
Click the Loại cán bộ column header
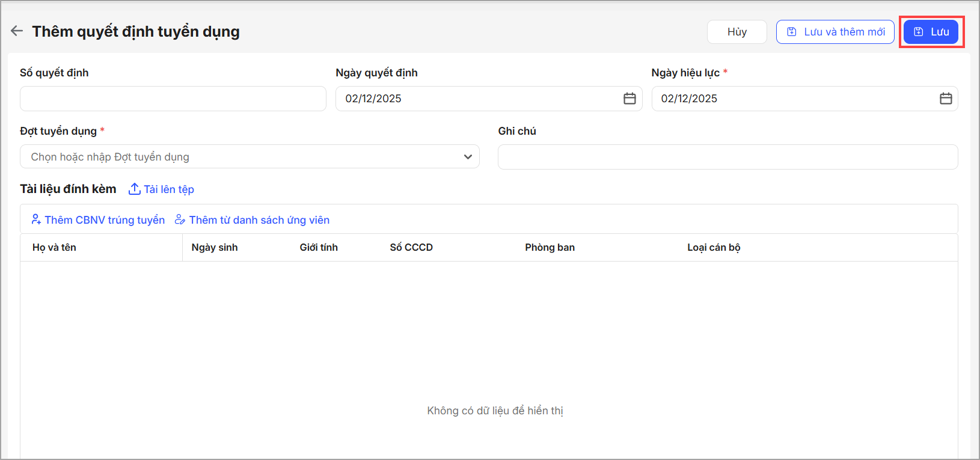[x=714, y=247]
